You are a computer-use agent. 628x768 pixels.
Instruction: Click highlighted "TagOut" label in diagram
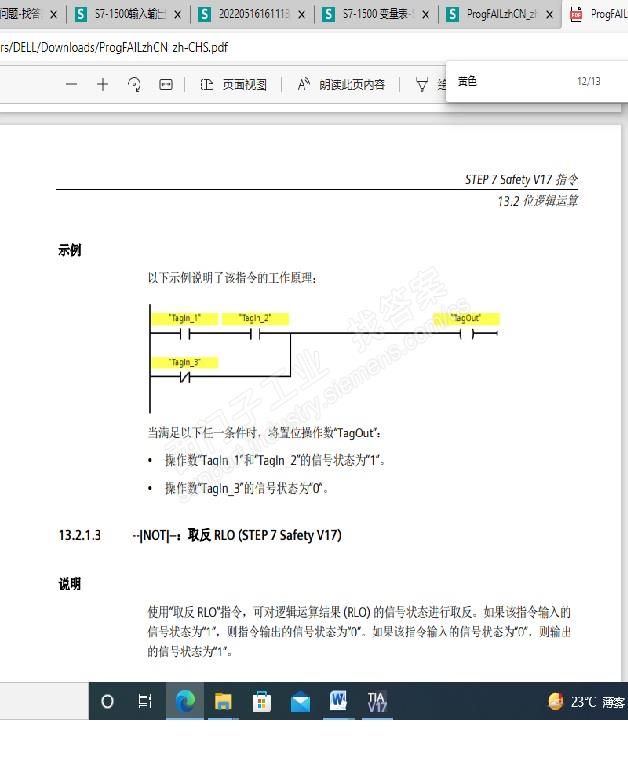tap(466, 318)
